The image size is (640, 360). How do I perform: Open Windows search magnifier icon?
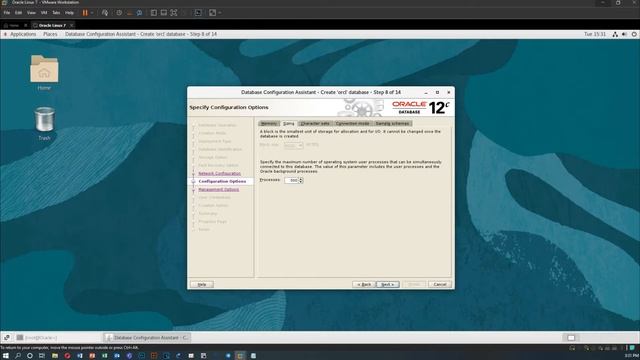click(x=18, y=356)
